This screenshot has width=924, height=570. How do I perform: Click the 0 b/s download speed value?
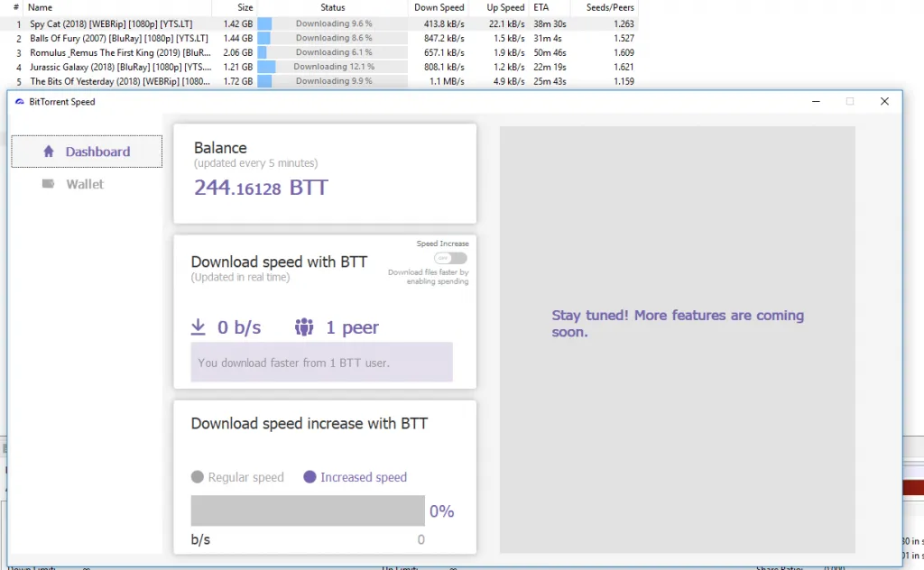[x=238, y=326]
